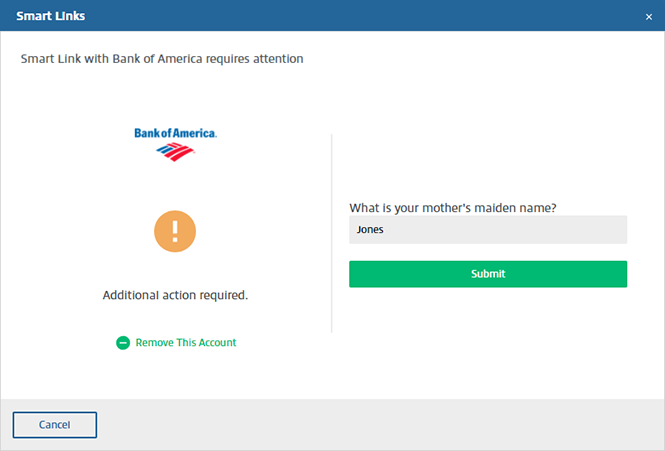Click the Bank of America logo wordmark
Viewport: 665px width, 451px height.
pos(176,133)
